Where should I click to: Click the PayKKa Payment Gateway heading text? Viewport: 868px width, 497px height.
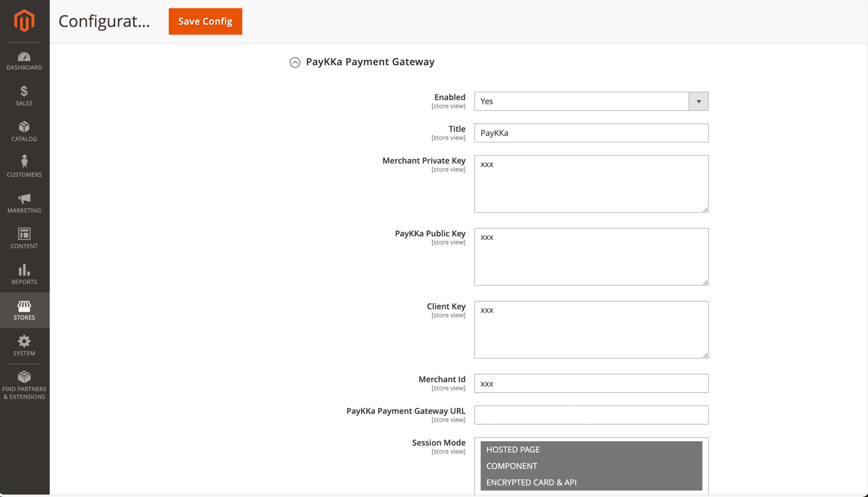(x=370, y=62)
